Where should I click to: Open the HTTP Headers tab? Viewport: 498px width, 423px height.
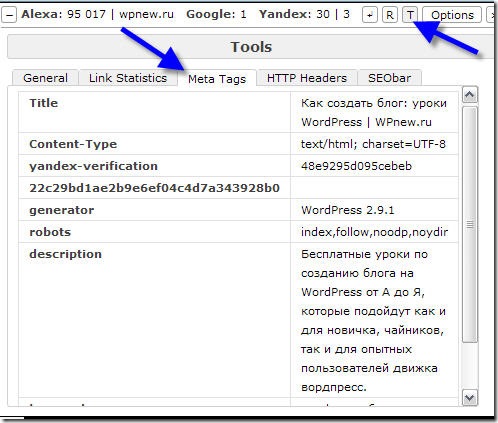tap(307, 78)
